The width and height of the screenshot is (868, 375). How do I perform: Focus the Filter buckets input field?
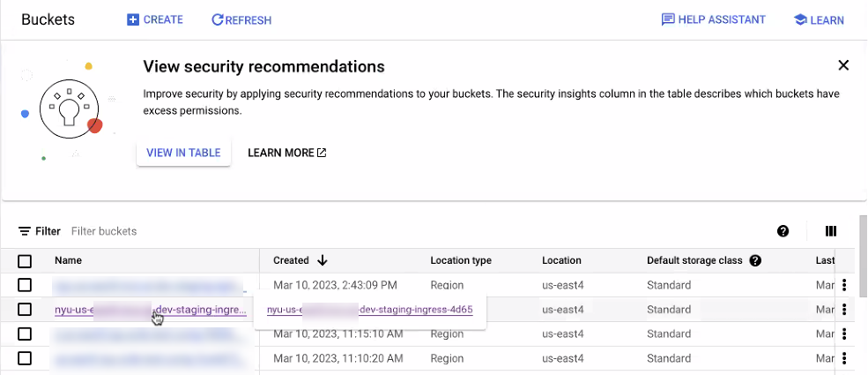pyautogui.click(x=104, y=231)
